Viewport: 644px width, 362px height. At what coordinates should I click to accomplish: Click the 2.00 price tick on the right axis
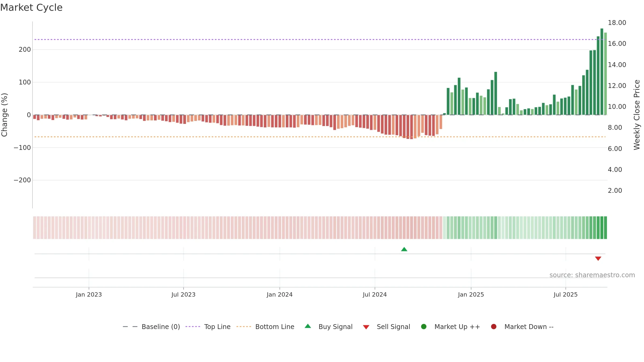coord(615,191)
